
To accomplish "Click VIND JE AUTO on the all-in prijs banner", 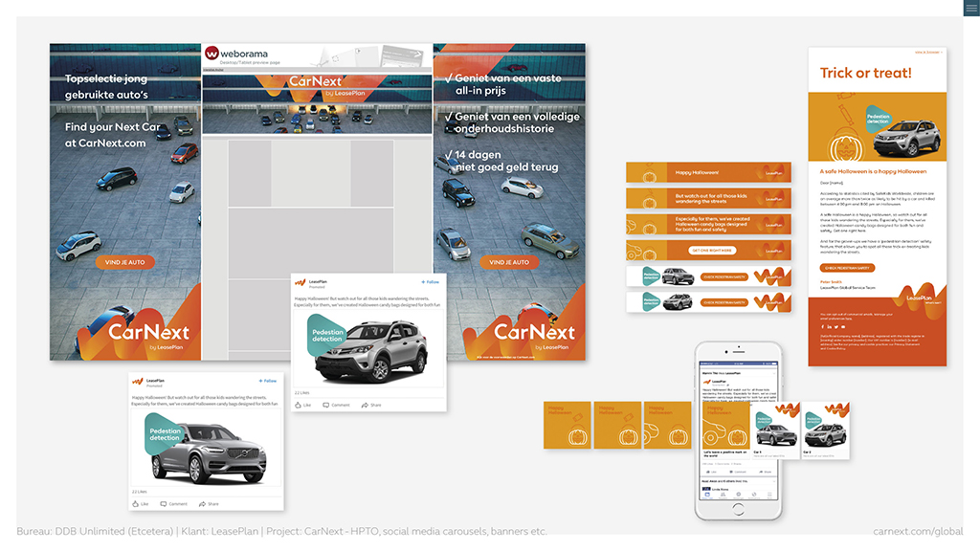I will tap(509, 262).
